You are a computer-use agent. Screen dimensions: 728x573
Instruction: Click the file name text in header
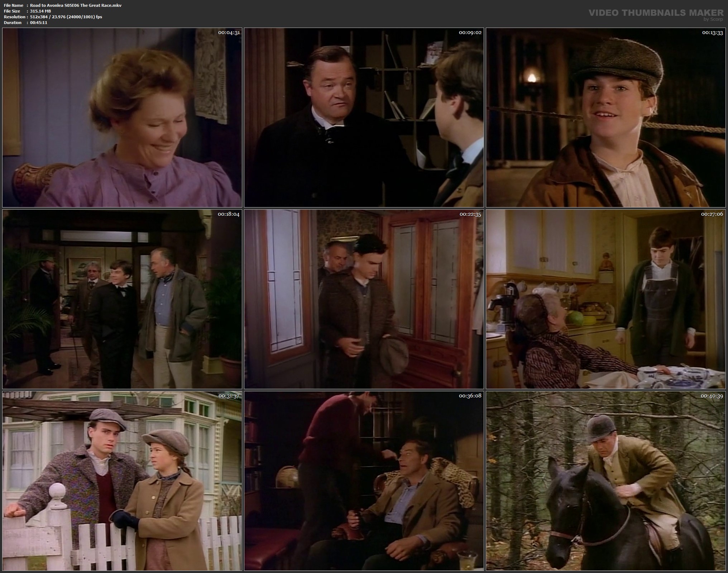76,5
